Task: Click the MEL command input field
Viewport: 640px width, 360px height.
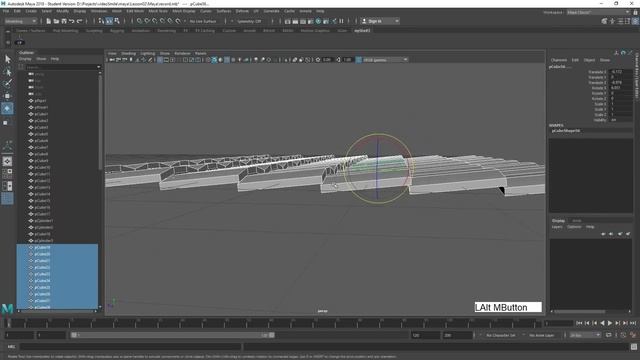Action: [x=130, y=347]
